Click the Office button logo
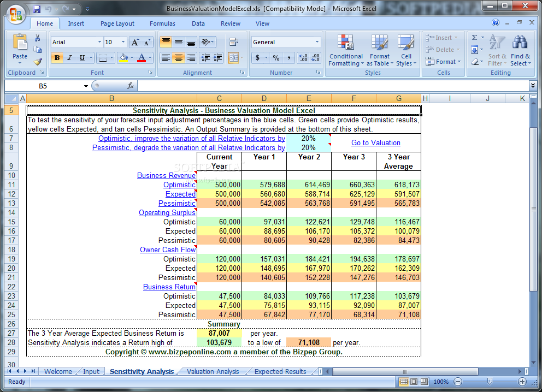Screen dimensions: 542x392 point(15,15)
